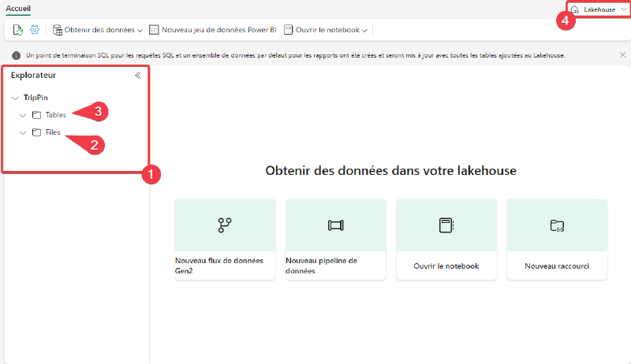631x364 pixels.
Task: Dismiss the SQL endpoint notification banner
Action: [x=622, y=54]
